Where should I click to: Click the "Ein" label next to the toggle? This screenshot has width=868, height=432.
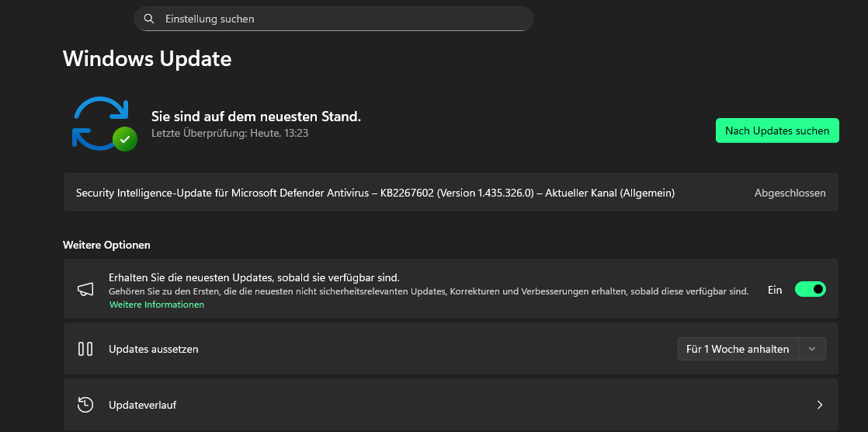[x=775, y=290]
